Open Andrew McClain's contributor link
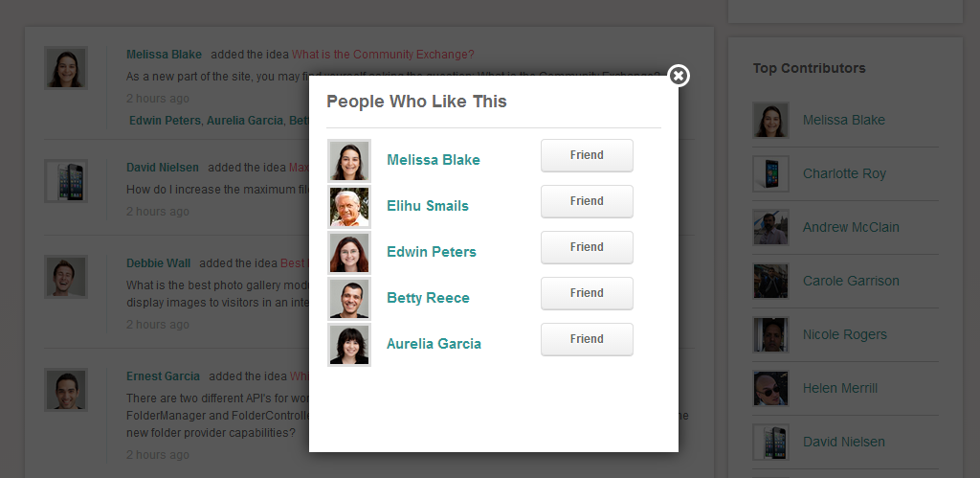The height and width of the screenshot is (478, 980). pyautogui.click(x=851, y=227)
